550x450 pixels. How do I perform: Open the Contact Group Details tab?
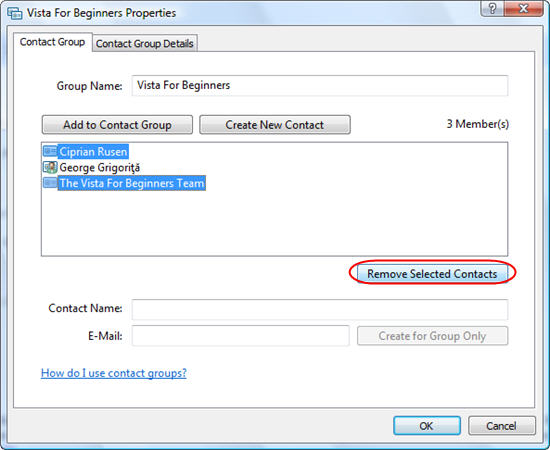[145, 43]
